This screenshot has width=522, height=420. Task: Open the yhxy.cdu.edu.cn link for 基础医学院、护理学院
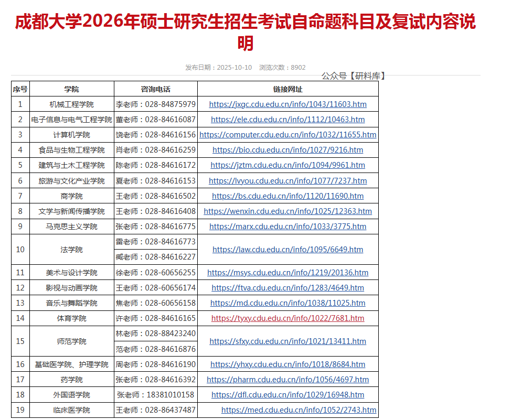(287, 364)
